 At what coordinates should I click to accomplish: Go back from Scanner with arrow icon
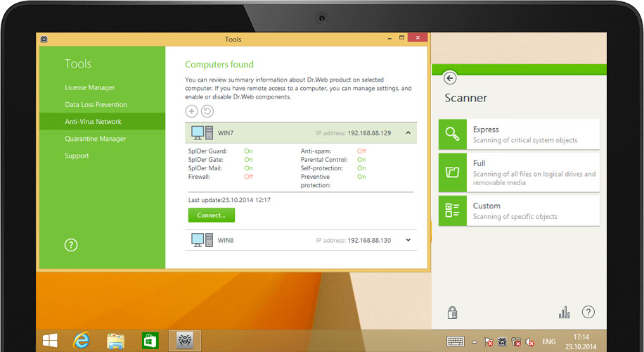[450, 78]
